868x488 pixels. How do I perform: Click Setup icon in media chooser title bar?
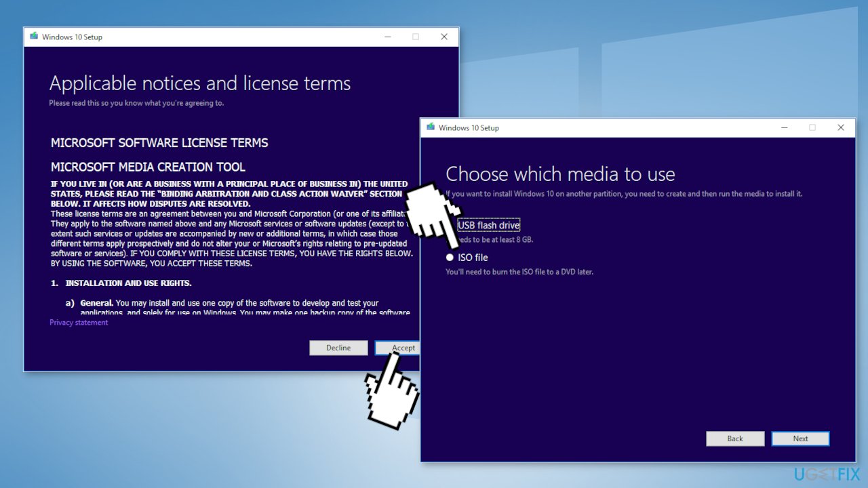[x=431, y=127]
